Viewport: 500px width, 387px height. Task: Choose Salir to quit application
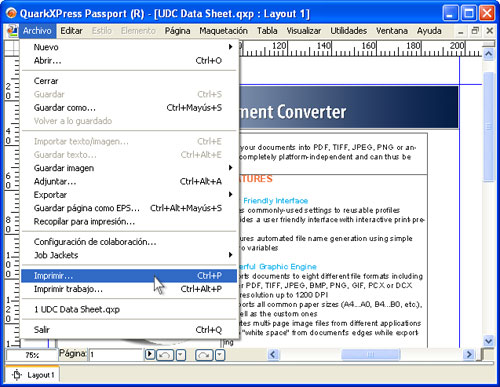pyautogui.click(x=129, y=330)
